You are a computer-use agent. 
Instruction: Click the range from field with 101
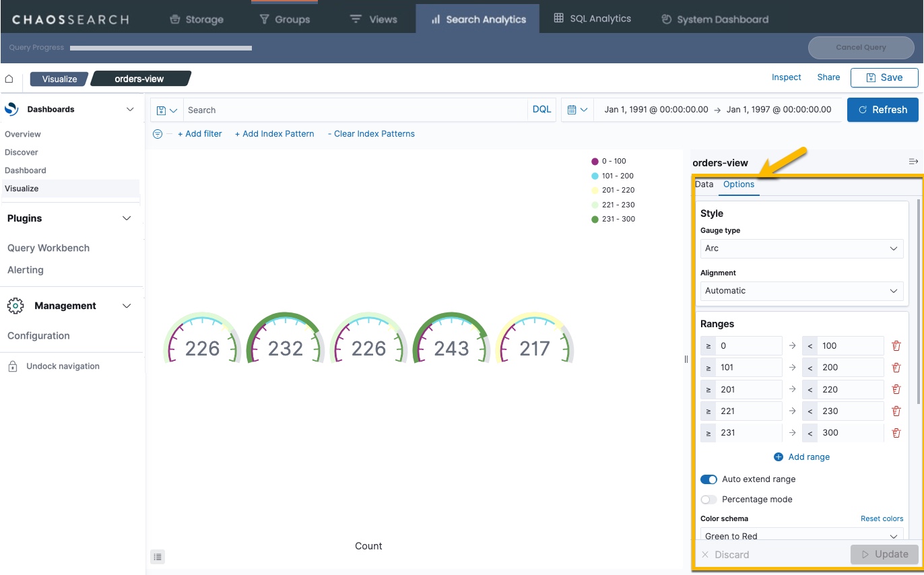click(x=749, y=368)
